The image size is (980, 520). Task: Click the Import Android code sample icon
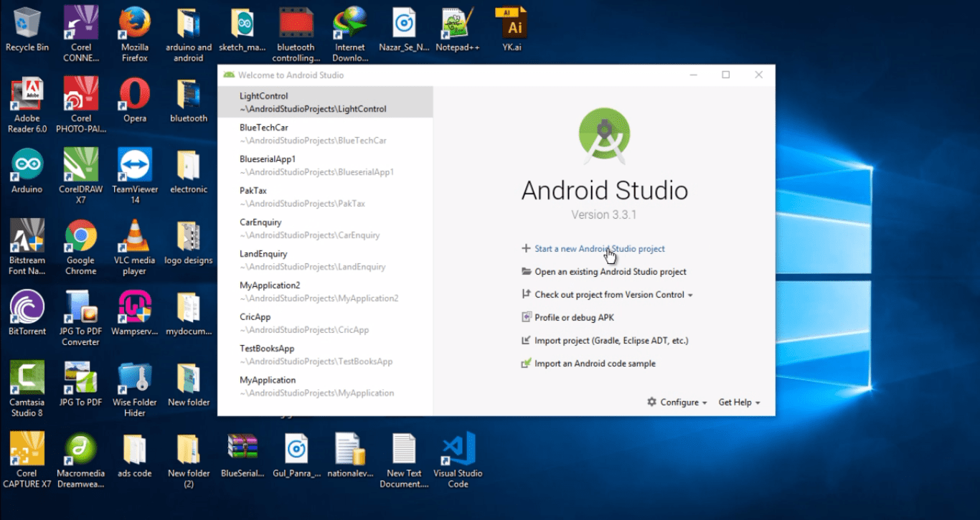click(524, 363)
